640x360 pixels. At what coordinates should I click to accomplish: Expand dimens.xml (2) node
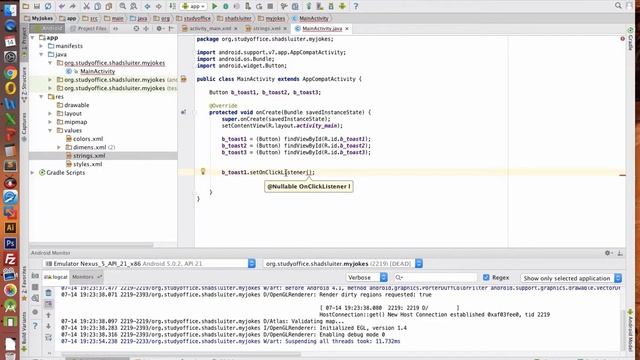[x=59, y=147]
